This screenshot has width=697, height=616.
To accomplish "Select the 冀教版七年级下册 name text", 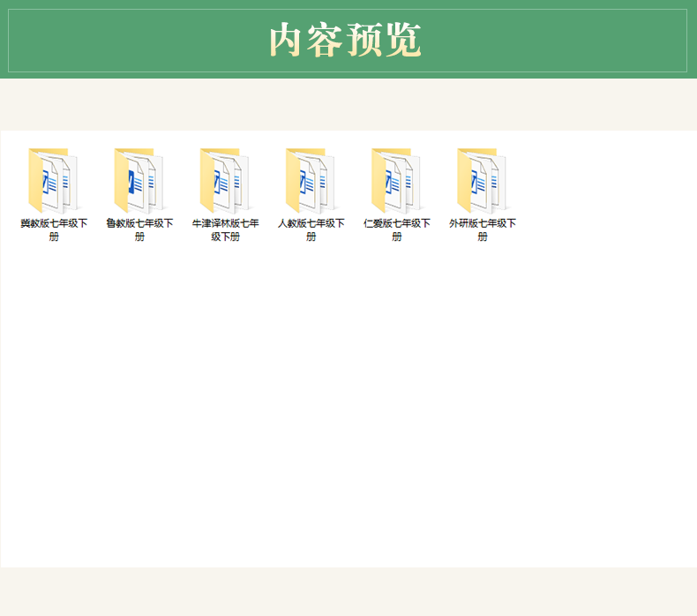I will [54, 229].
